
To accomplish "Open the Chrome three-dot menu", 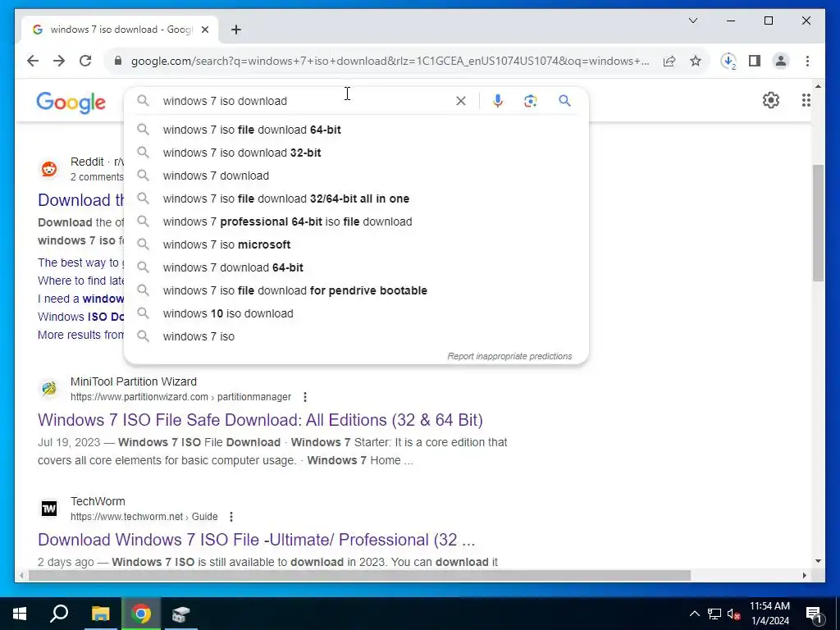I will [807, 61].
